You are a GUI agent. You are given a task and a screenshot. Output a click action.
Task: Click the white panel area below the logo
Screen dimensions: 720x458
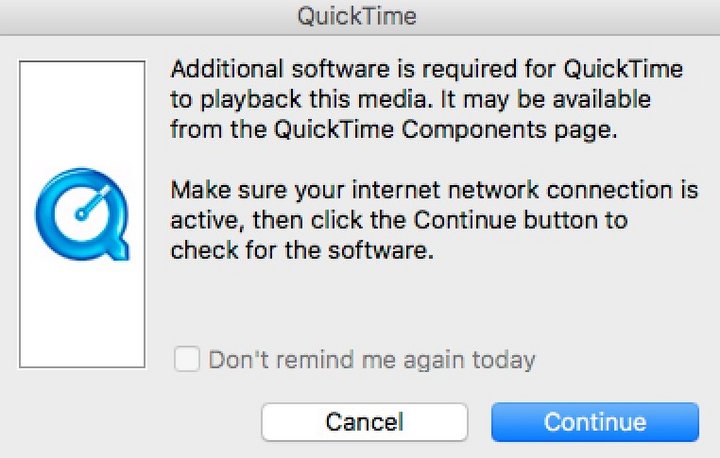[x=83, y=315]
